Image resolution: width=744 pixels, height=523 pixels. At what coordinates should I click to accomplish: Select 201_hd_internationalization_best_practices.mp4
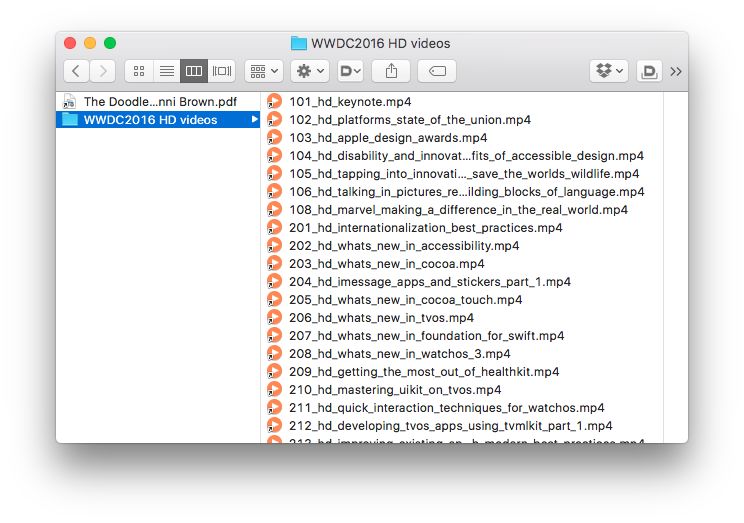pyautogui.click(x=463, y=228)
